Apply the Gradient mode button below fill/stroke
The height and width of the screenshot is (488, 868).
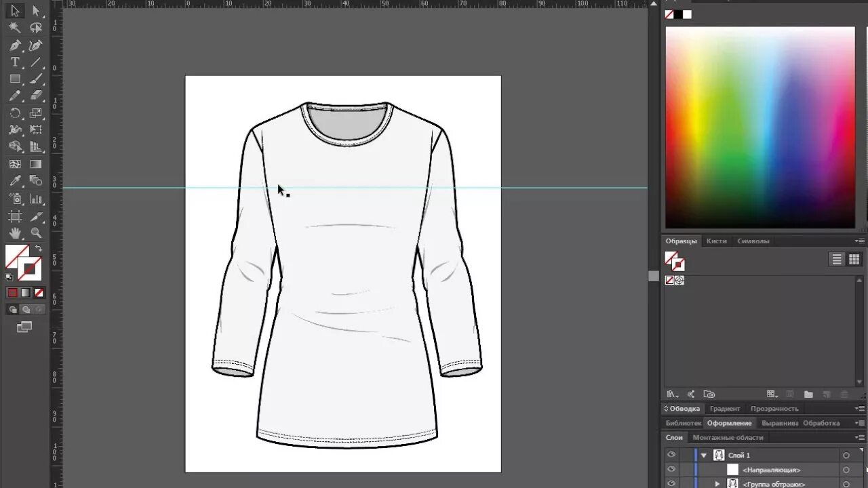point(26,293)
